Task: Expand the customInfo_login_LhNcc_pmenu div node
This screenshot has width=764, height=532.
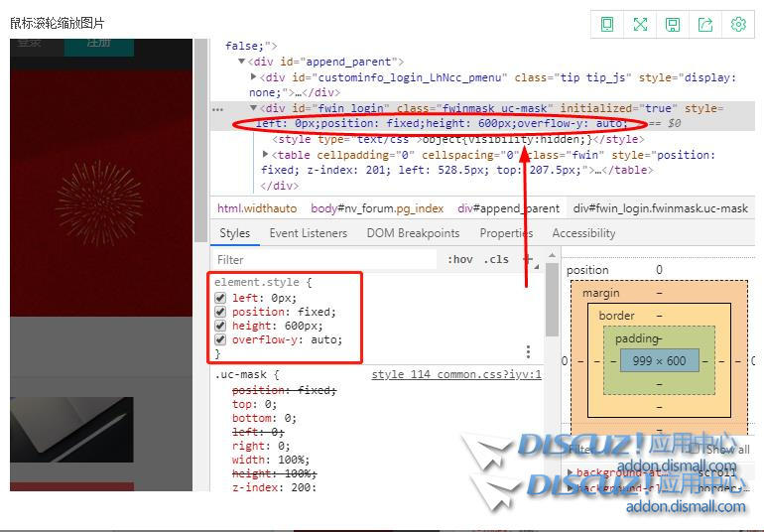Action: 253,77
